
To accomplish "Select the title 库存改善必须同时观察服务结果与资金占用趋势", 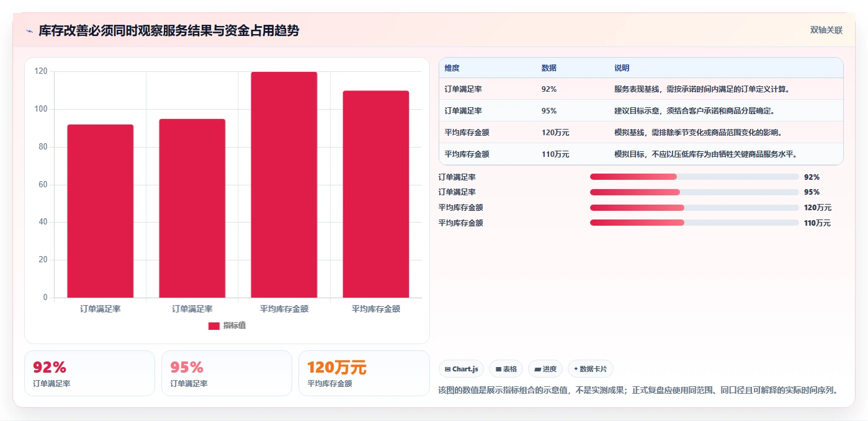I will (x=169, y=30).
